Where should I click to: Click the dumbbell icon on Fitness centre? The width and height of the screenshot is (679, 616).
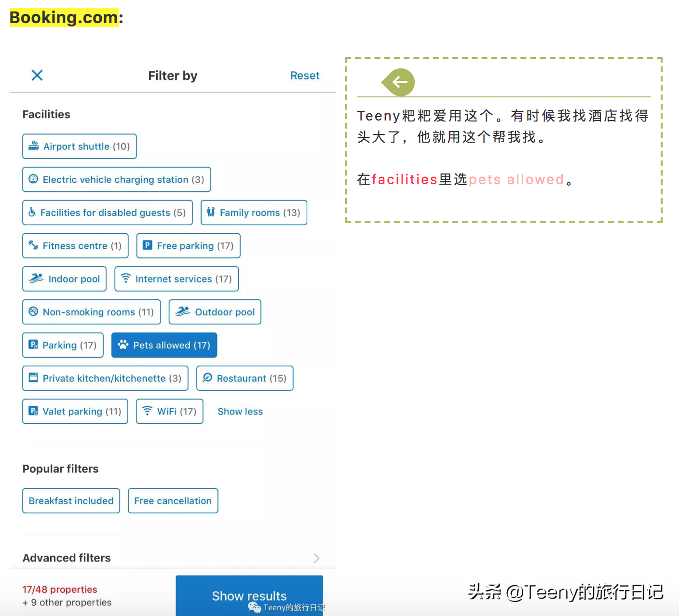pos(33,246)
